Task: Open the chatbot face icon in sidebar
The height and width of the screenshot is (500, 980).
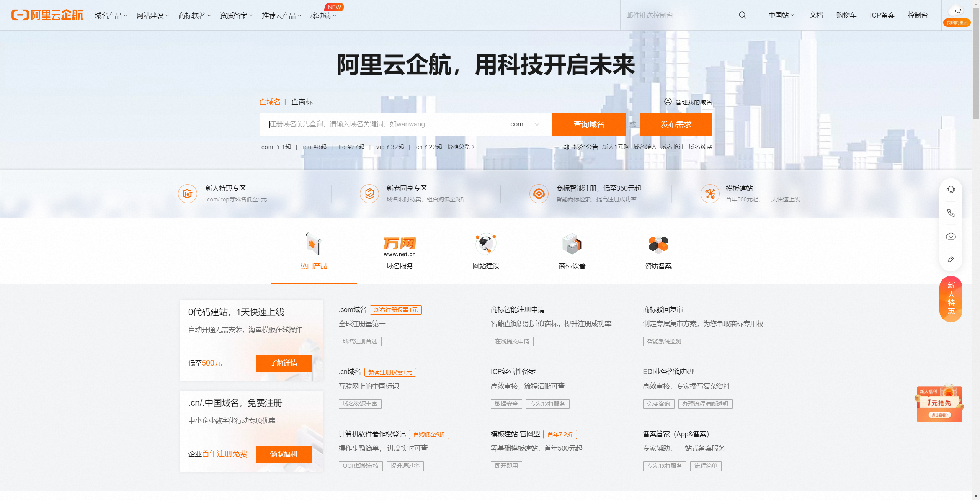Action: [x=951, y=236]
